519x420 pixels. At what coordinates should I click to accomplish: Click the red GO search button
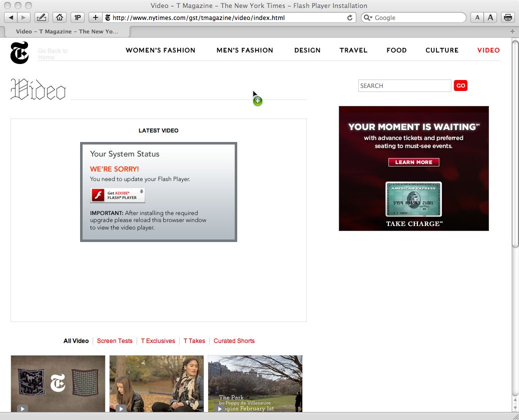pyautogui.click(x=460, y=85)
